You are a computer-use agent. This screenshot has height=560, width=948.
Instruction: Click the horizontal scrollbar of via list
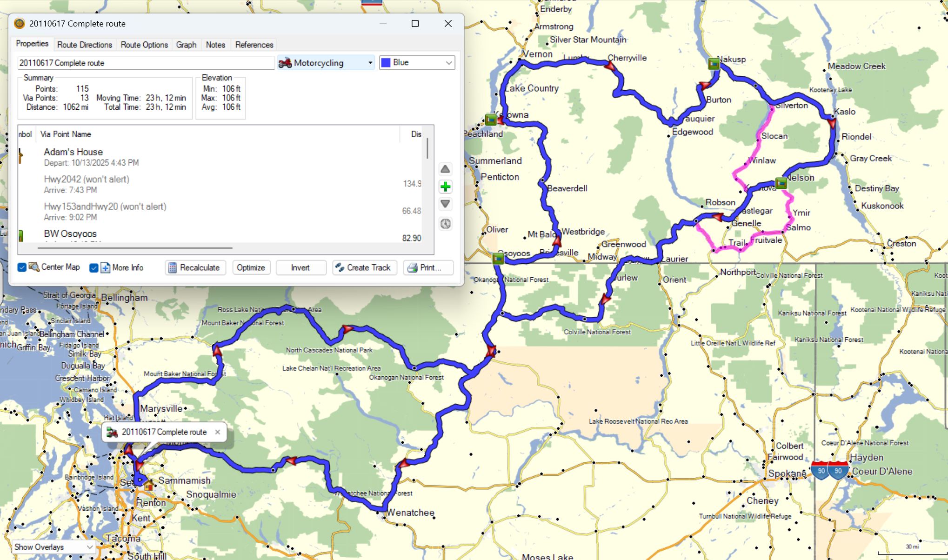pyautogui.click(x=135, y=248)
